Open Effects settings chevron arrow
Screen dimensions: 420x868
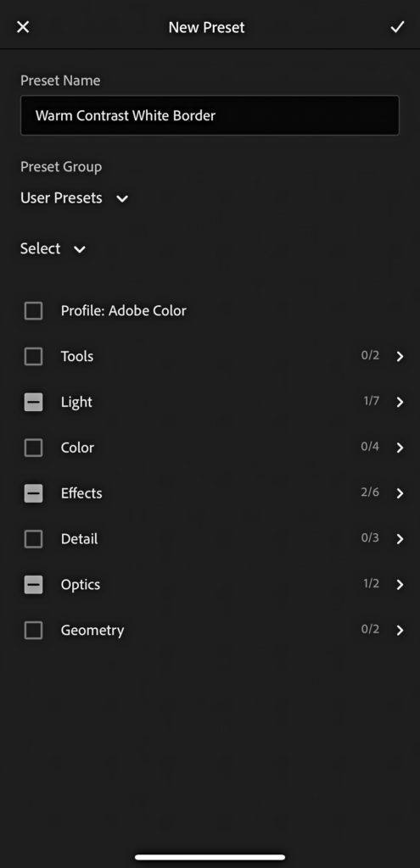[400, 493]
